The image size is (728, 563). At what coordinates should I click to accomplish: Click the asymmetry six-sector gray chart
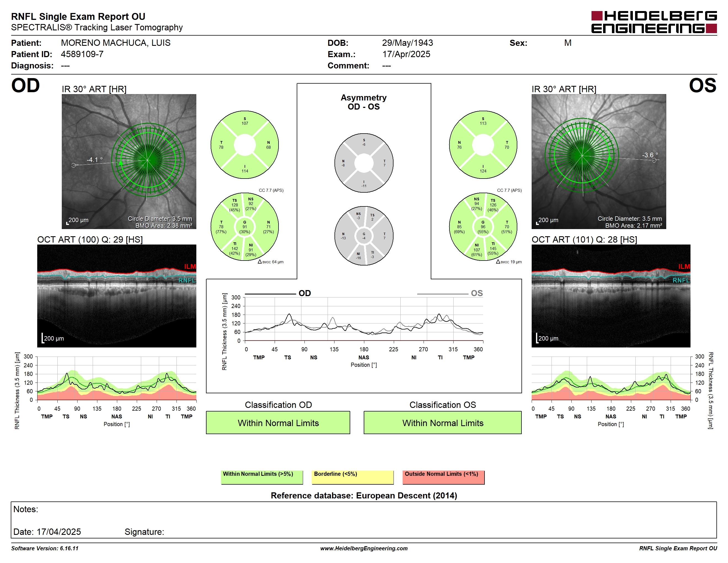pyautogui.click(x=364, y=236)
